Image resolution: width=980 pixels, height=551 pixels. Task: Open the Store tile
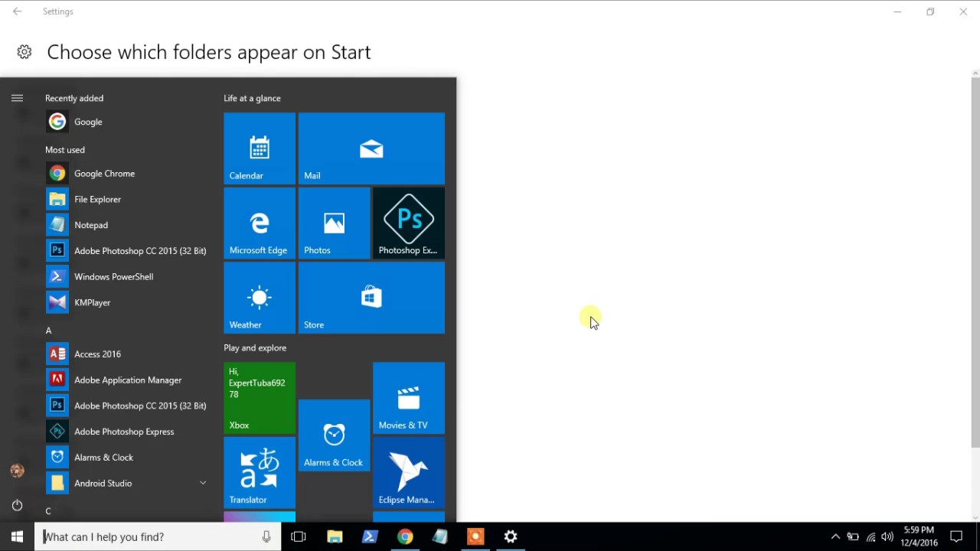coord(371,298)
